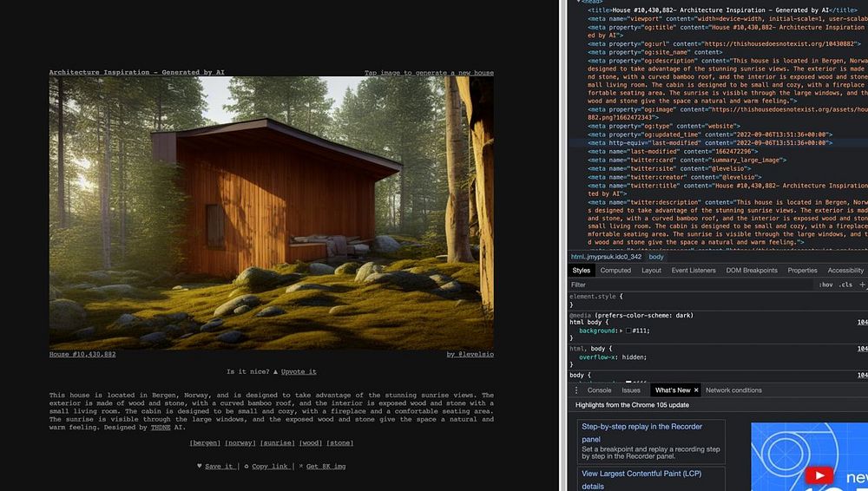Screen dimensions: 868x491
Task: Select html.jmyprsuk.idc0_342 in the breadcrumb
Action: click(x=606, y=257)
